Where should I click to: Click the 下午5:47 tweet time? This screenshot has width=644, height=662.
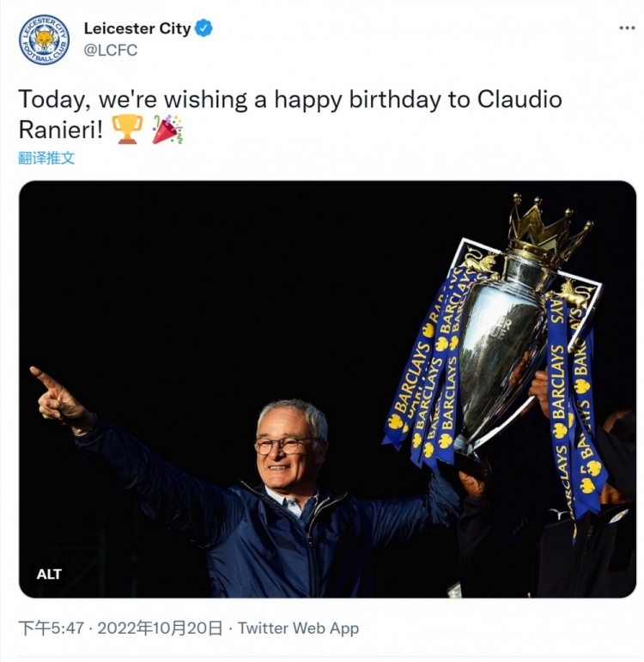[x=52, y=629]
